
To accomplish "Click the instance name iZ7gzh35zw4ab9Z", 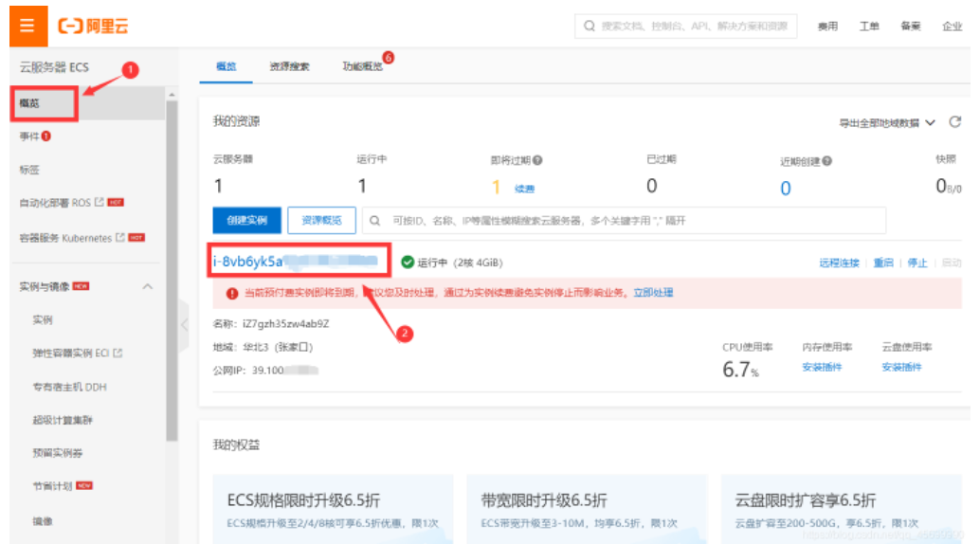I will tap(285, 324).
